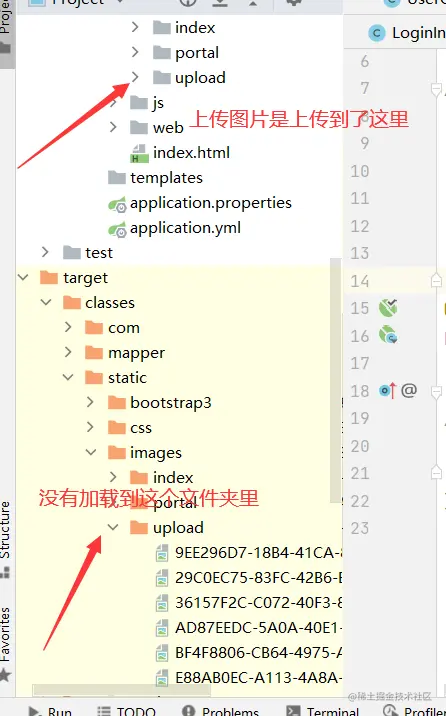The image size is (446, 716).
Task: Open the Structure side tool tab
Action: pyautogui.click(x=5, y=539)
